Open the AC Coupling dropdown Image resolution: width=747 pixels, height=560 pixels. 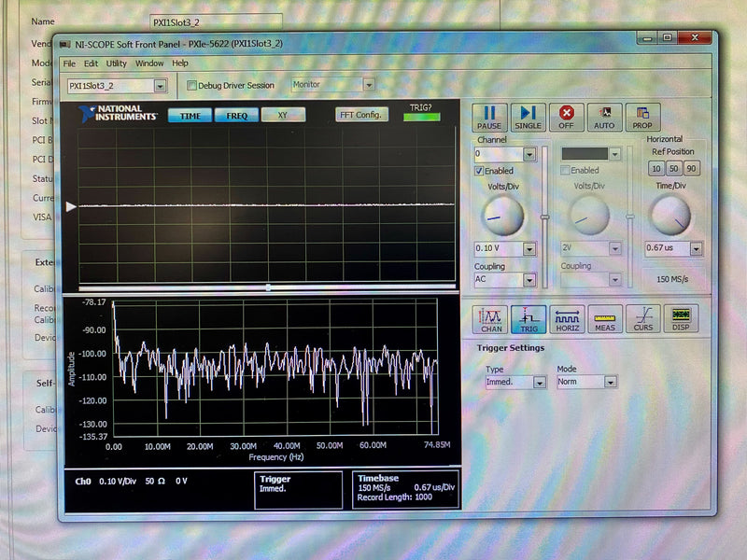click(529, 280)
